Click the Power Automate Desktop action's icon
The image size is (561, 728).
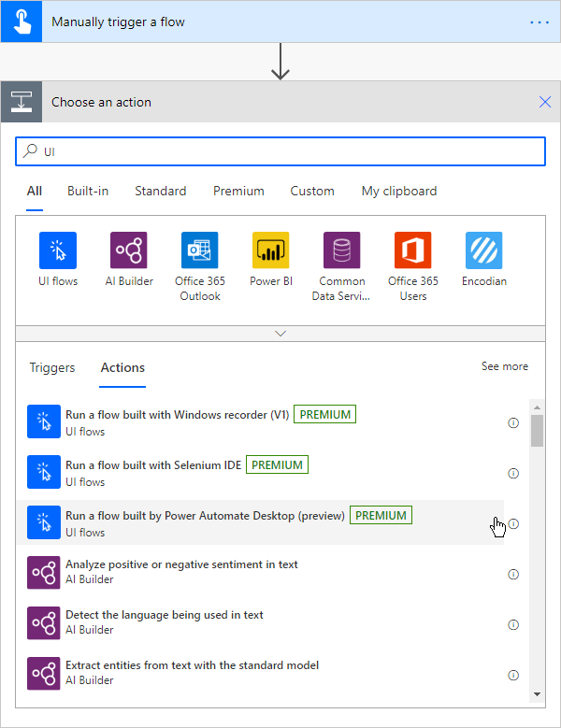click(44, 522)
